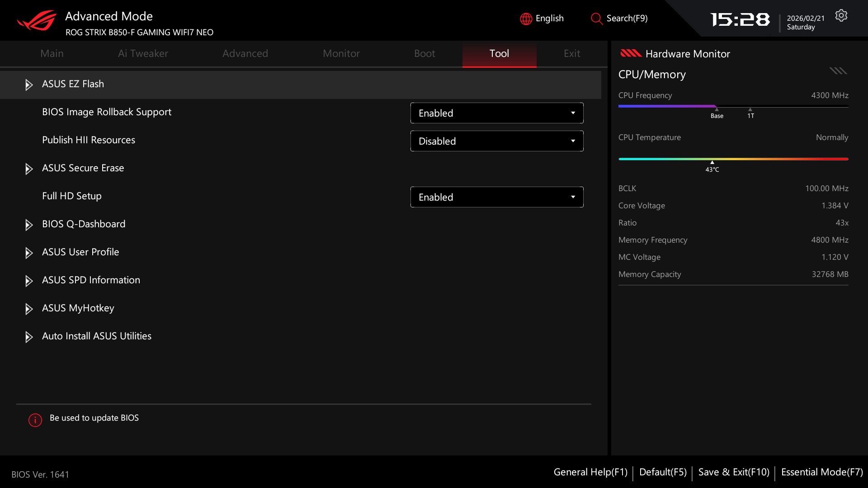Switch to the Exit tab
This screenshot has height=488, width=868.
point(572,53)
